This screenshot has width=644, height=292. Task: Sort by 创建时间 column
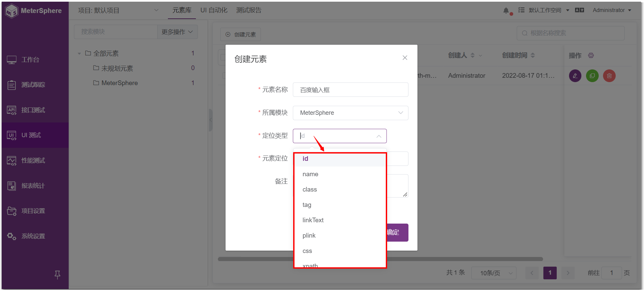533,55
